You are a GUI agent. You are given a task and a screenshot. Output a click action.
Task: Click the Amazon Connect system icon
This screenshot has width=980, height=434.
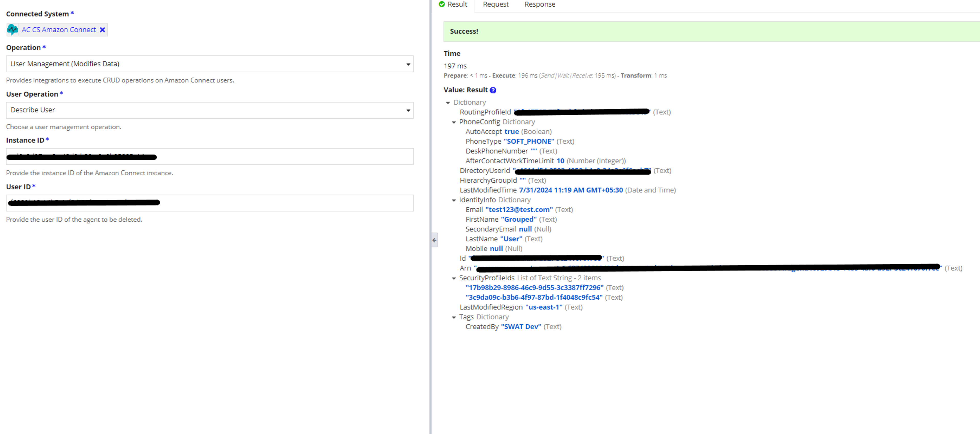pos(13,30)
